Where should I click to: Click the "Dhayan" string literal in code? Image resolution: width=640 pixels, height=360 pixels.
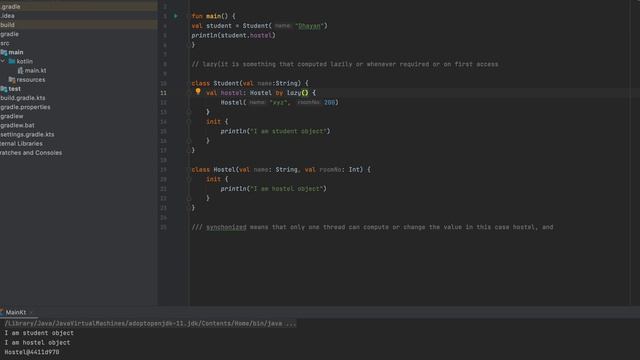pyautogui.click(x=310, y=26)
